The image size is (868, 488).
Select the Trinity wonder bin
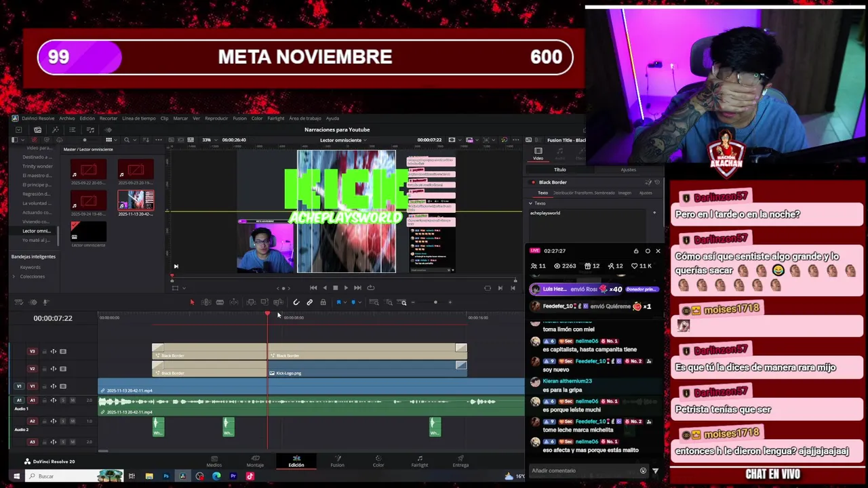pyautogui.click(x=37, y=166)
